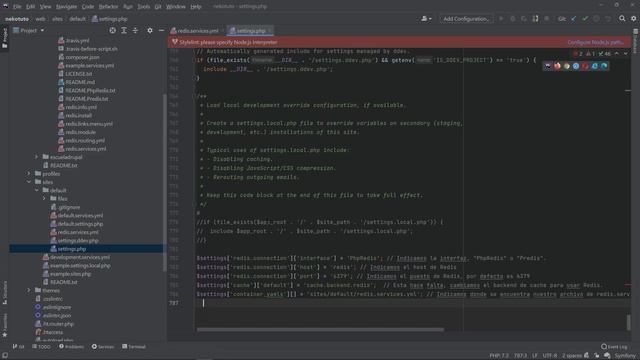Jump to next highlighted error down arrow
640x360 pixels.
[626, 53]
